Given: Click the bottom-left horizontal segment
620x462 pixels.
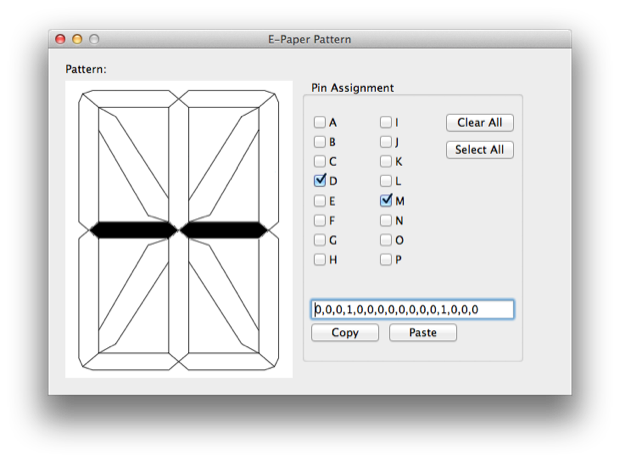Looking at the screenshot, I should (129, 362).
